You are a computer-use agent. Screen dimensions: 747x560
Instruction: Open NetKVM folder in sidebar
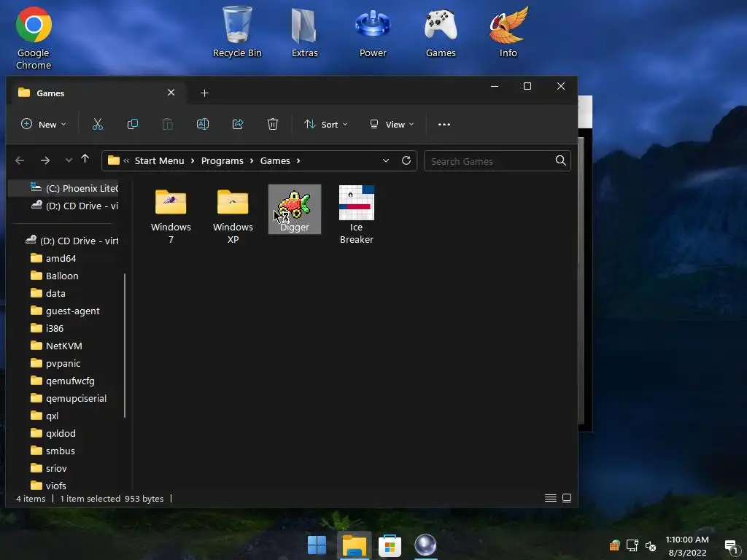56,346
